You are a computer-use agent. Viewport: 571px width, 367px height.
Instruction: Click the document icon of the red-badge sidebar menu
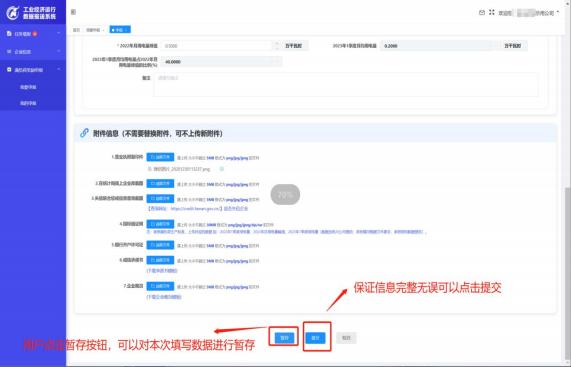point(9,33)
